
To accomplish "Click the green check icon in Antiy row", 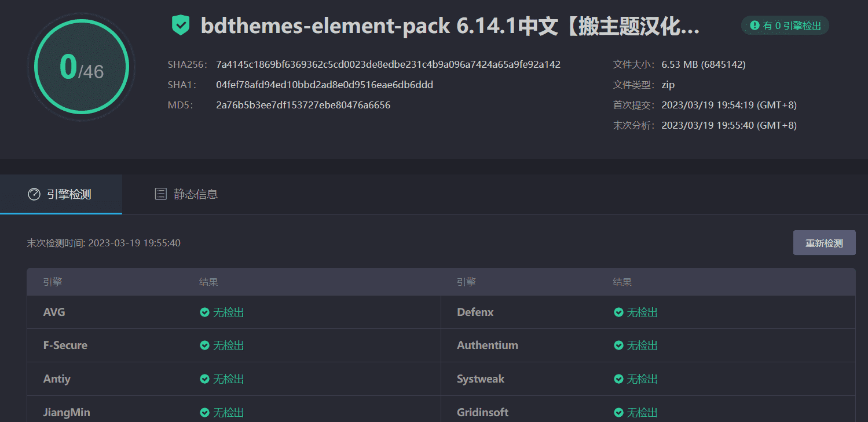I will (204, 379).
